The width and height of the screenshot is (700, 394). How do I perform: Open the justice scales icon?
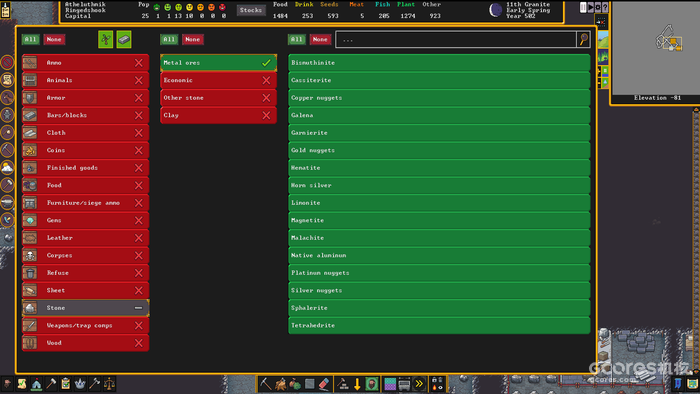tap(109, 384)
